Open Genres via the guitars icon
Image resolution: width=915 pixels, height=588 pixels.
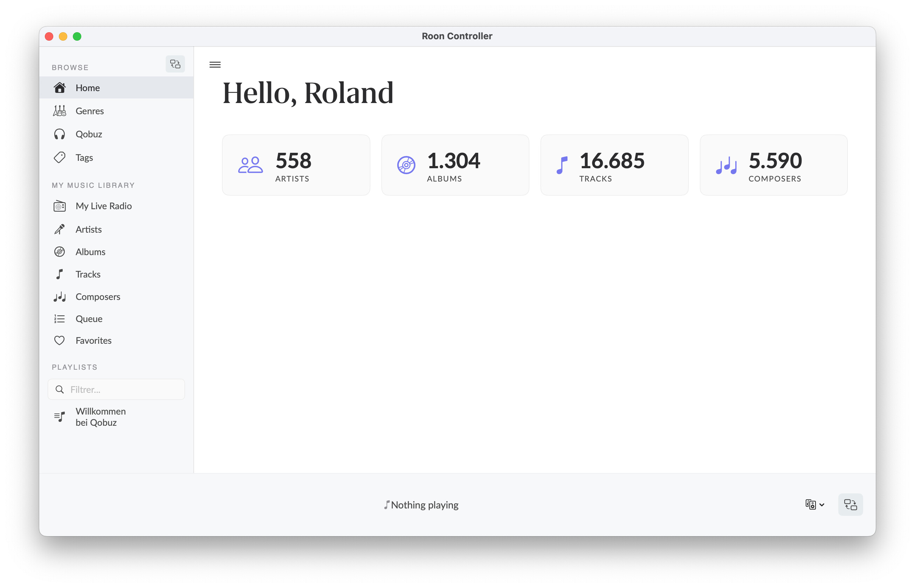[60, 111]
